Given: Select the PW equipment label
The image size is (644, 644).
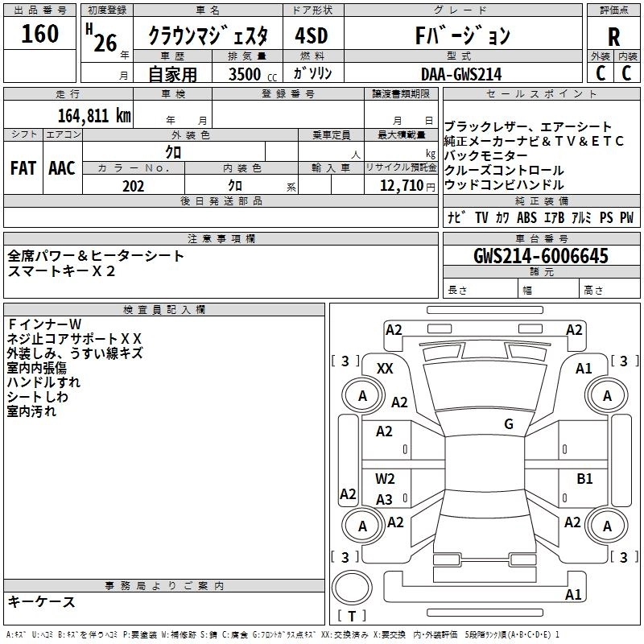Looking at the screenshot, I should click(625, 218).
